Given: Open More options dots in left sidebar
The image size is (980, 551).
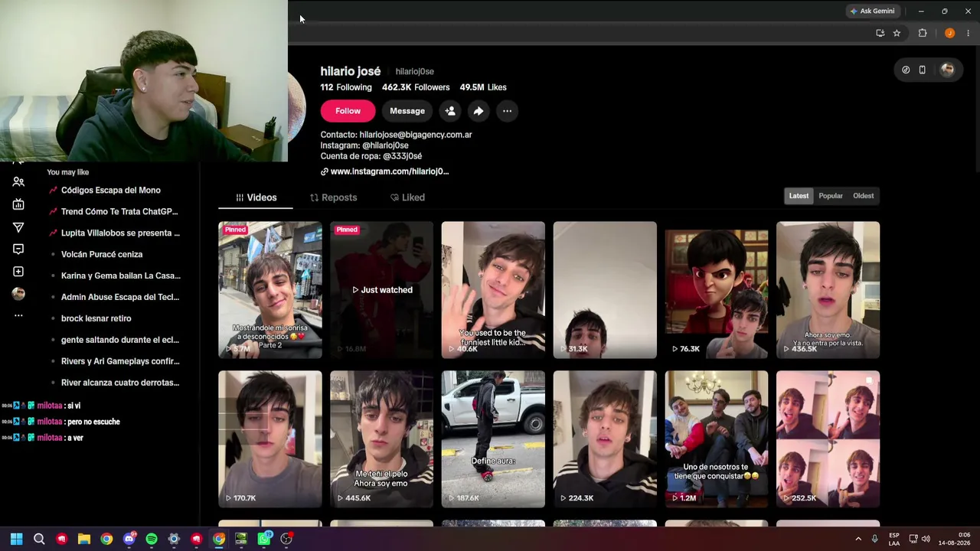Looking at the screenshot, I should click(x=18, y=315).
